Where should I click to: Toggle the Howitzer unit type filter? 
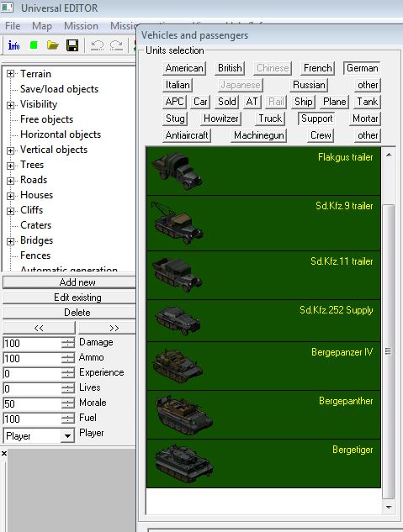click(220, 119)
